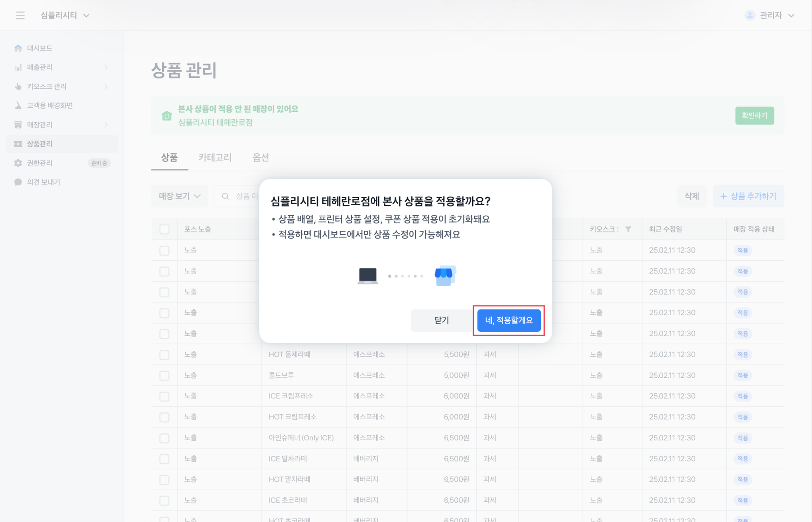Open the 매장 보기 dropdown
Viewport: 812px width, 522px height.
[x=180, y=196]
